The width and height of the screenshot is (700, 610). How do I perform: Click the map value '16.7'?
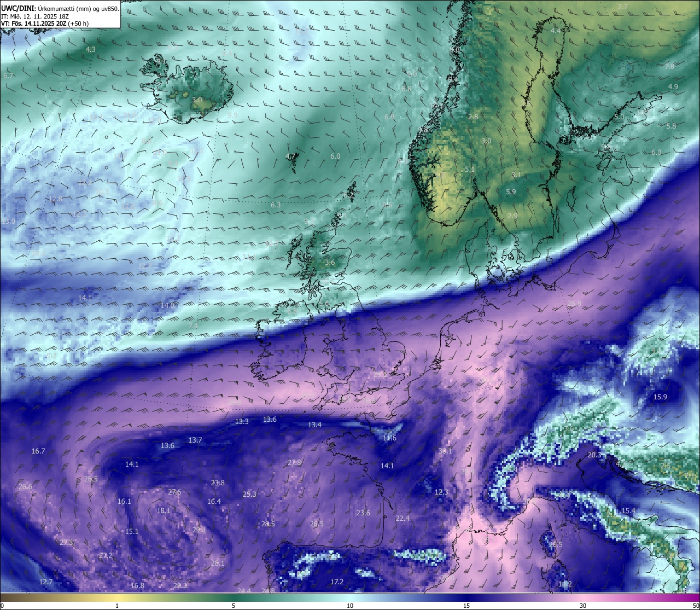[x=38, y=451]
